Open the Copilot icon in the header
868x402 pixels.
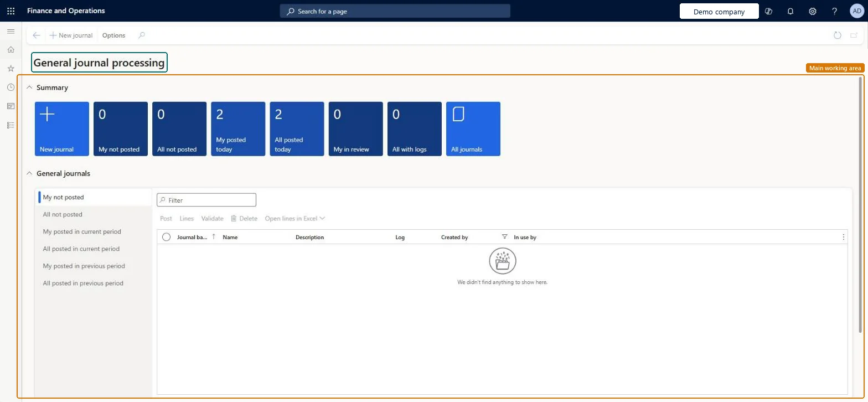click(x=768, y=11)
